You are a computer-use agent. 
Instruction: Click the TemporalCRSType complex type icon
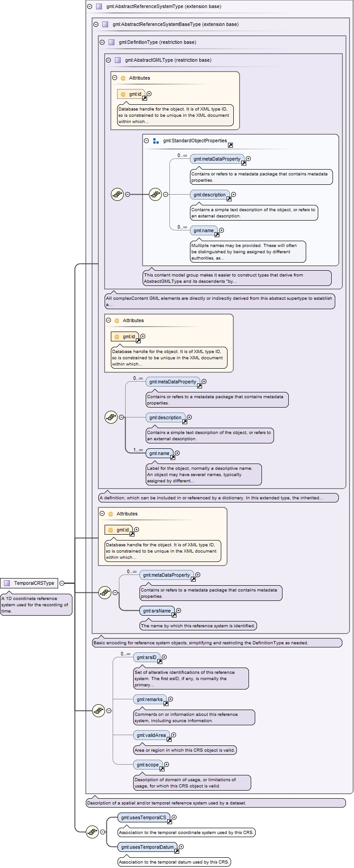(7, 583)
